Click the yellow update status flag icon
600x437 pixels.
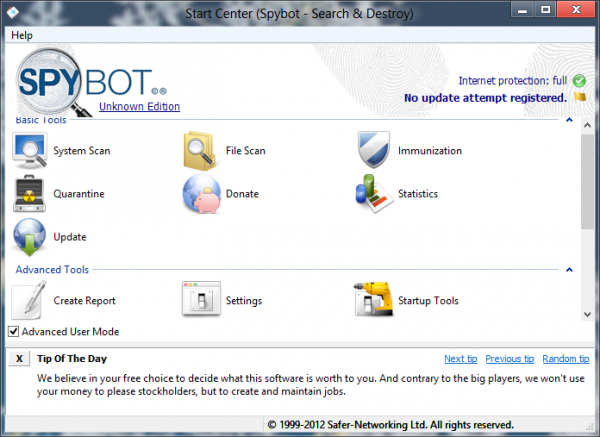(580, 97)
